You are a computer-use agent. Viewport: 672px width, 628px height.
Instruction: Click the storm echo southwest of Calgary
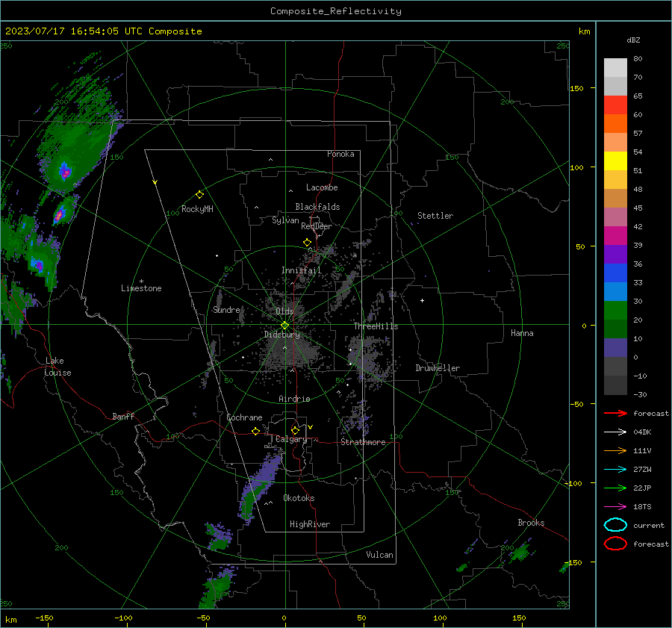click(x=259, y=487)
